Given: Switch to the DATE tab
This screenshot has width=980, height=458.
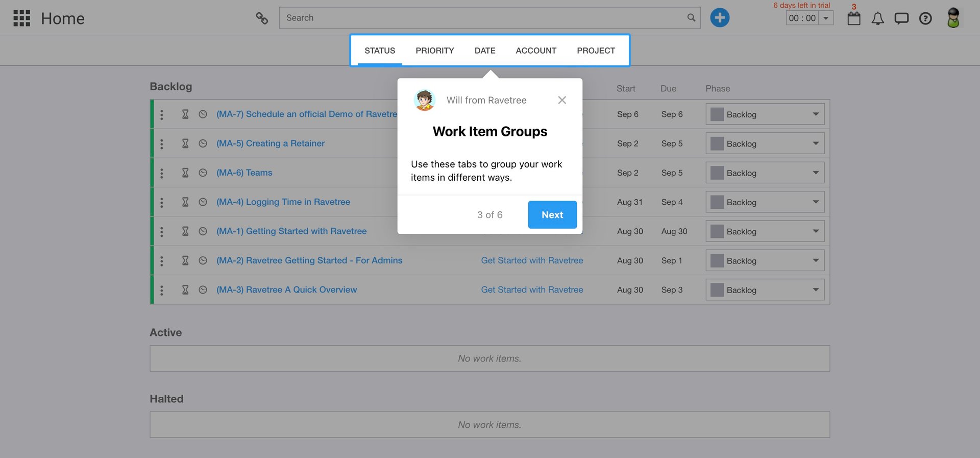Looking at the screenshot, I should (485, 51).
